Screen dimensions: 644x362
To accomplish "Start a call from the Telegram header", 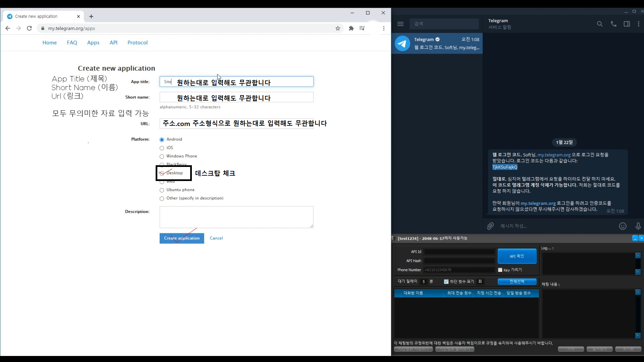I will click(x=613, y=24).
